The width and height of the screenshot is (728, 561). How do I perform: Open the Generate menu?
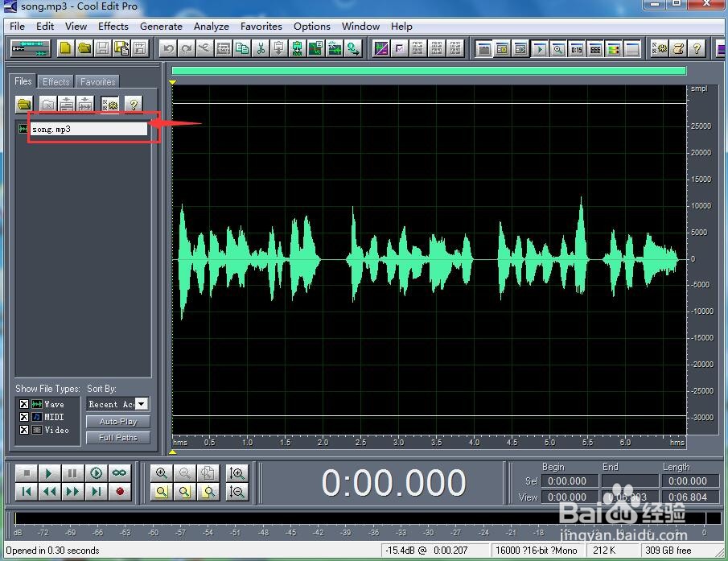161,26
